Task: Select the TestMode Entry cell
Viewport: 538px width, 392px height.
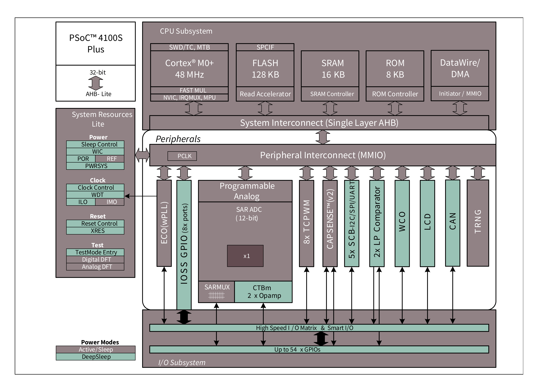Action: (x=95, y=252)
